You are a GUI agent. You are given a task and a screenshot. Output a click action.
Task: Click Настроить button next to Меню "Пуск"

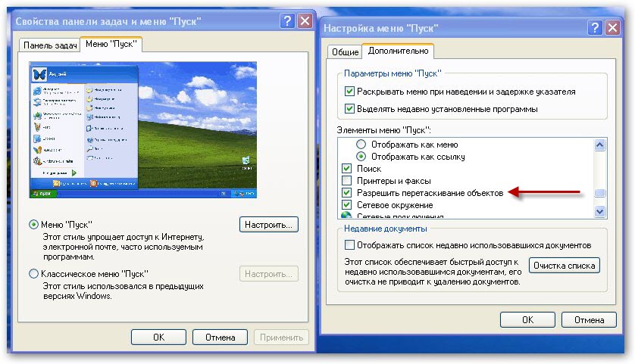tap(269, 225)
